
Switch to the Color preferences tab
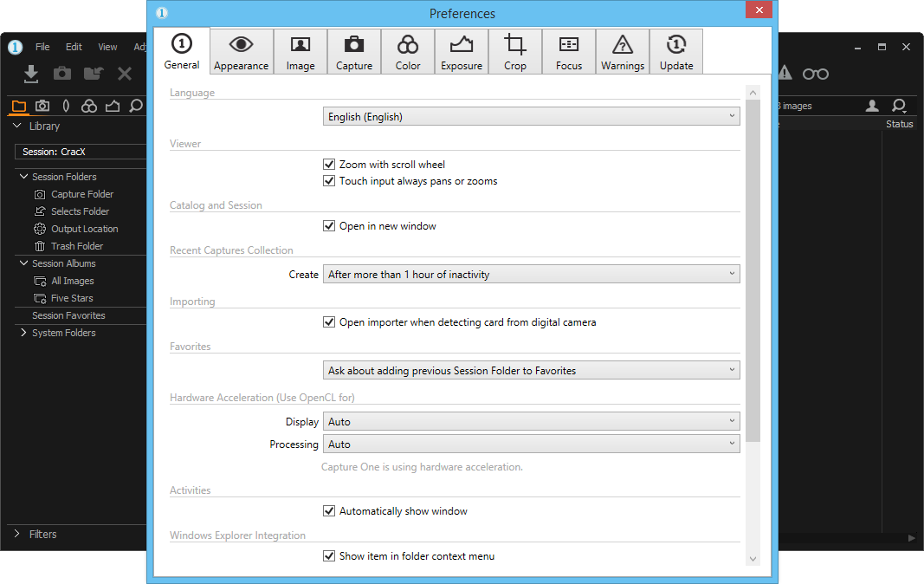[408, 52]
